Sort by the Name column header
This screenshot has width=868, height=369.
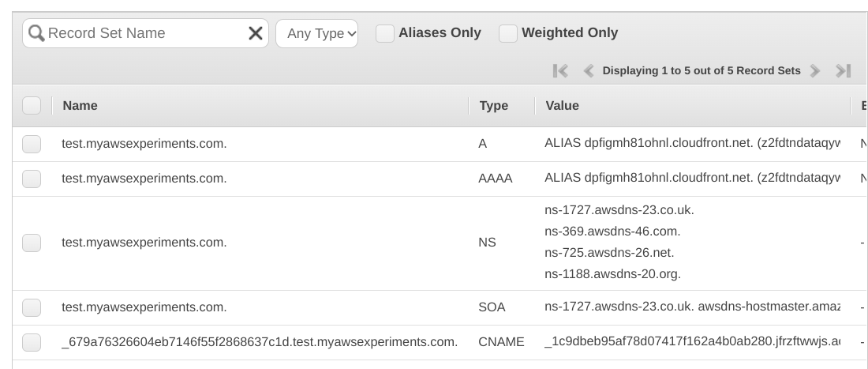pyautogui.click(x=80, y=105)
